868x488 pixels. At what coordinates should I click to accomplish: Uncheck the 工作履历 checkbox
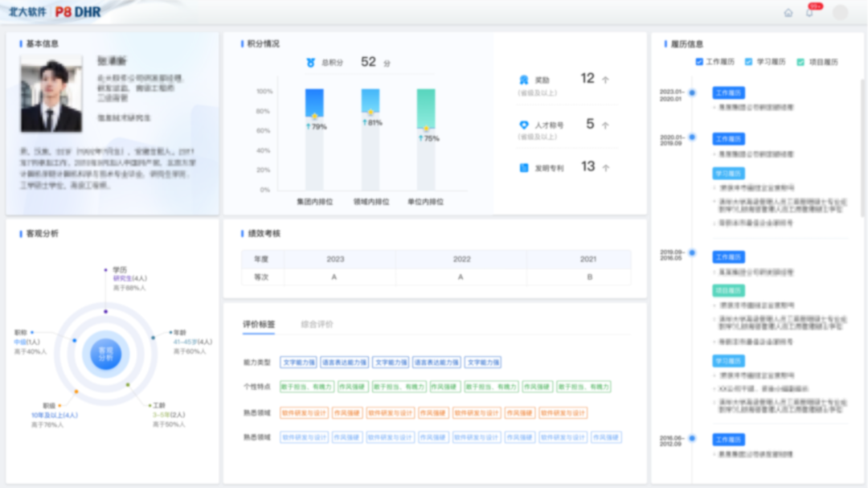click(699, 62)
